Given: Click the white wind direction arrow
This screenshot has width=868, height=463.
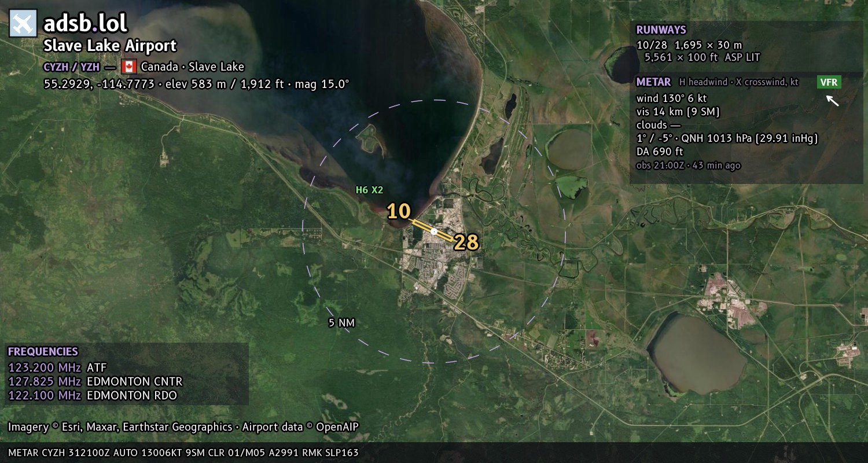Looking at the screenshot, I should point(832,101).
